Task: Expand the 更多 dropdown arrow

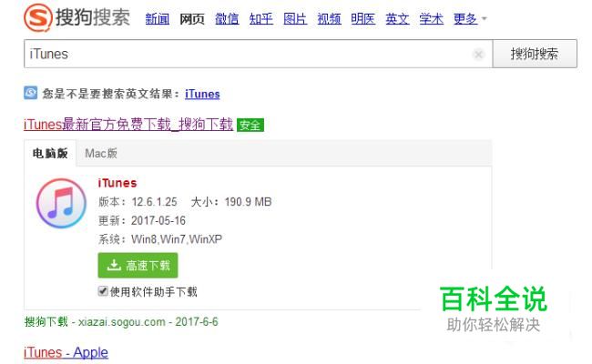Action: point(484,18)
